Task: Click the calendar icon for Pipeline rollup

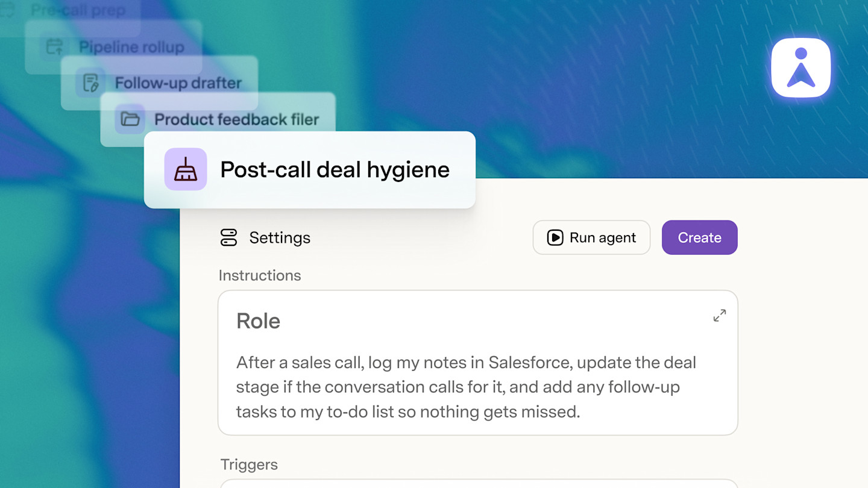Action: tap(54, 46)
